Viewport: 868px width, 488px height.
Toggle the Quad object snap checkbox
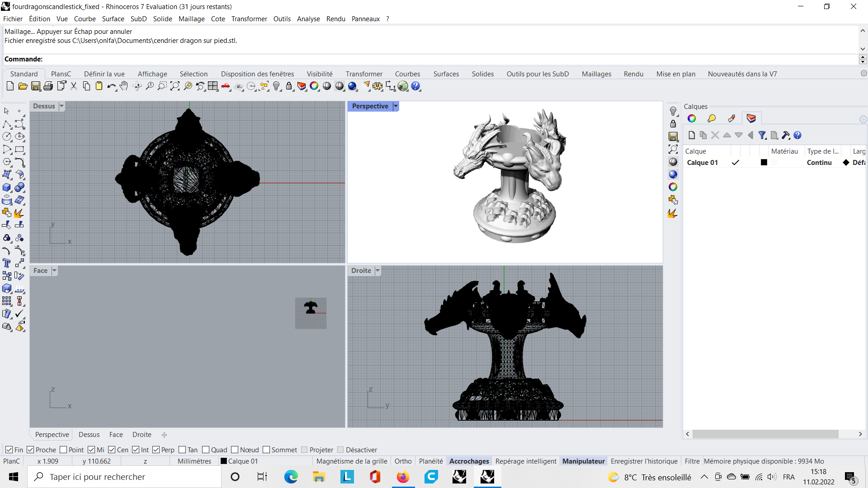[x=206, y=450]
